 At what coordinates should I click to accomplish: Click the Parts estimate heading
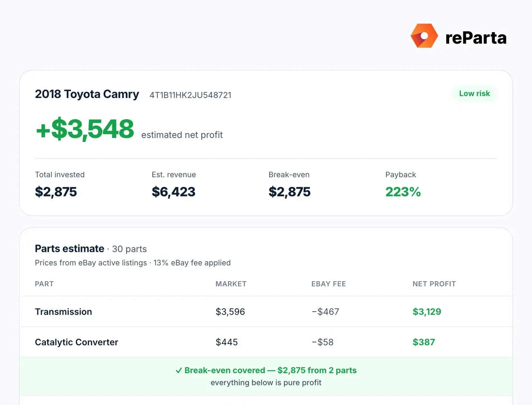point(69,249)
